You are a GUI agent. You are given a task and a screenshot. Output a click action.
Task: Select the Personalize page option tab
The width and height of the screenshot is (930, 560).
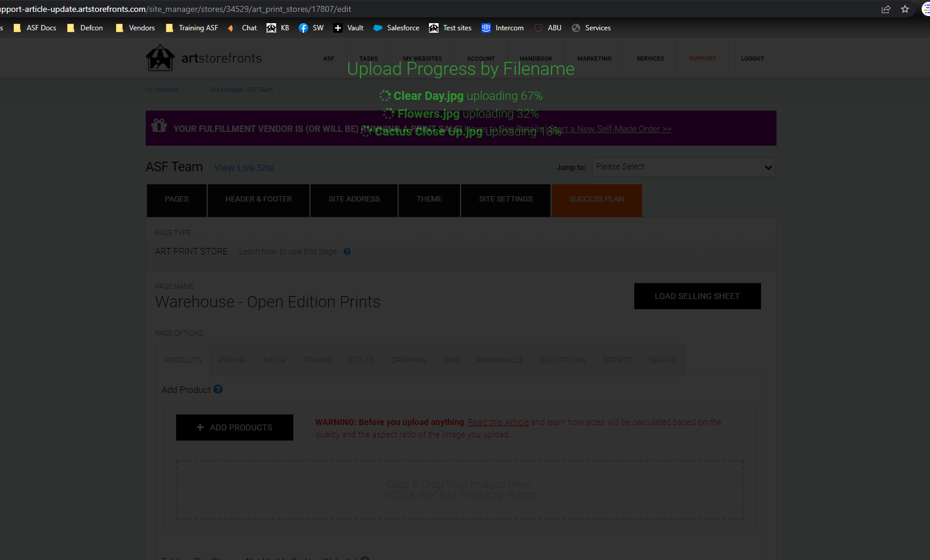tap(500, 360)
